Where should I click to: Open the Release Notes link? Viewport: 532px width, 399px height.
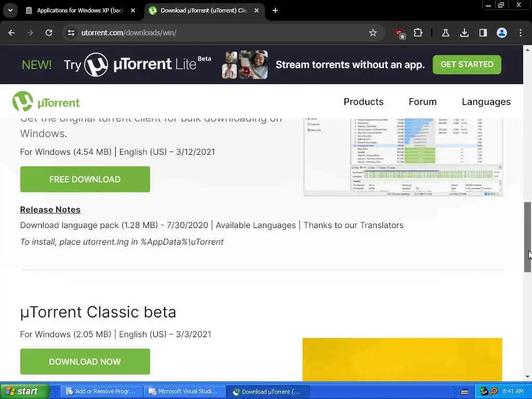50,210
